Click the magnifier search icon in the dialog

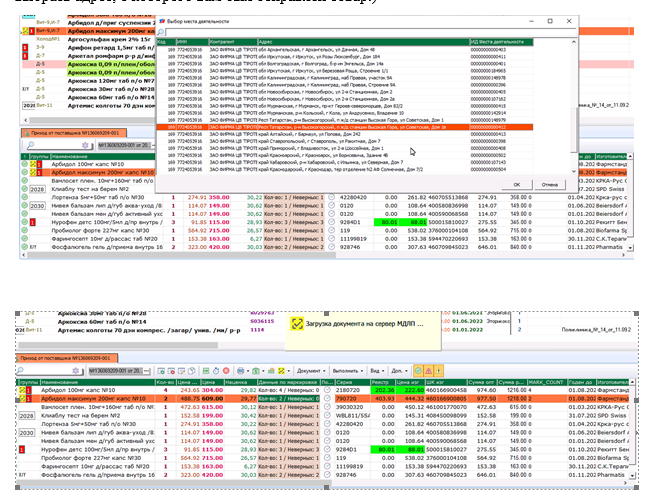(162, 32)
